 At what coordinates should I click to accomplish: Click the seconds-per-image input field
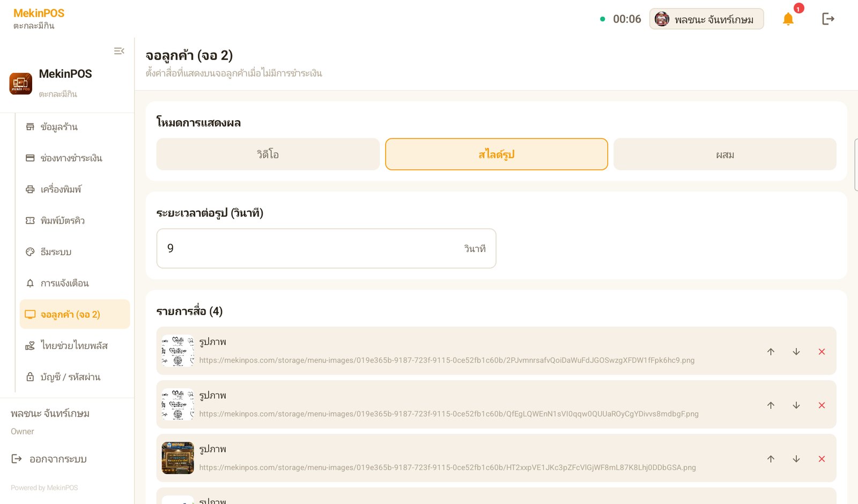pos(326,248)
